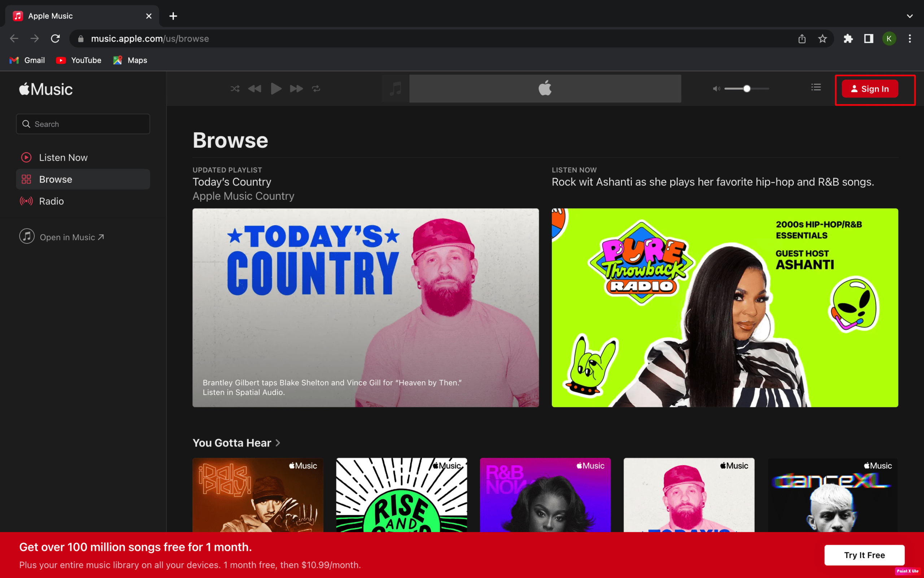Open Chrome three-dot menu
This screenshot has width=924, height=578.
910,39
